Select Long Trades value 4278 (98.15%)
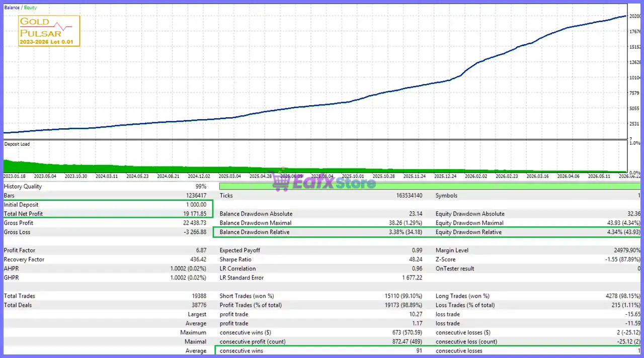This screenshot has width=644, height=358. pyautogui.click(x=623, y=296)
